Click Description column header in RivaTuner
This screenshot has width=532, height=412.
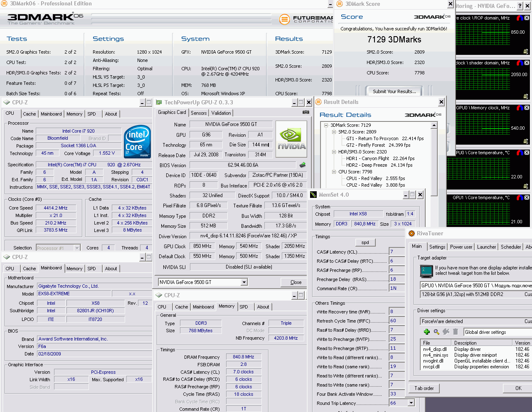click(x=482, y=343)
